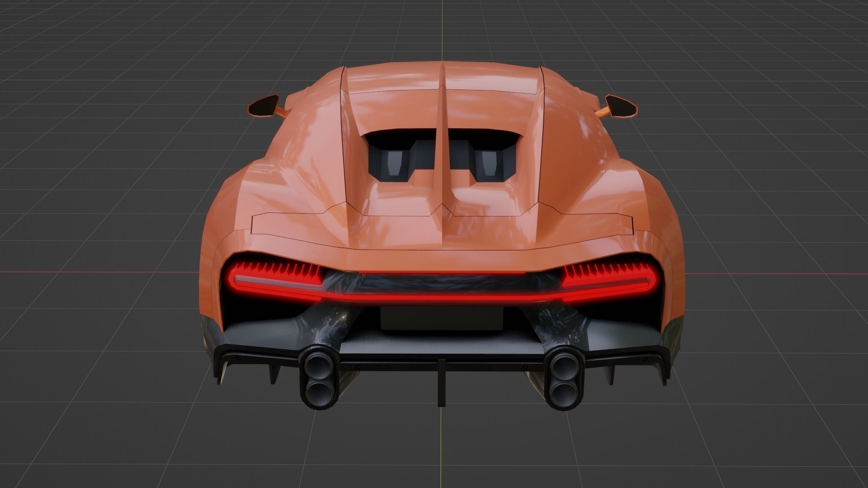This screenshot has width=868, height=488.
Task: Click the dark rear license plate panel
Action: pos(442,318)
